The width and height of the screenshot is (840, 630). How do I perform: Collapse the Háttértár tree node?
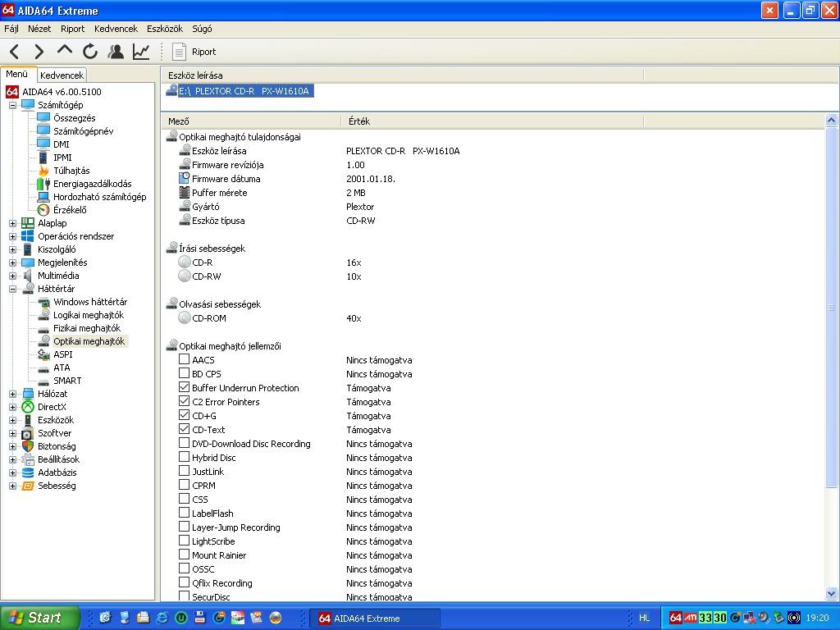point(12,289)
